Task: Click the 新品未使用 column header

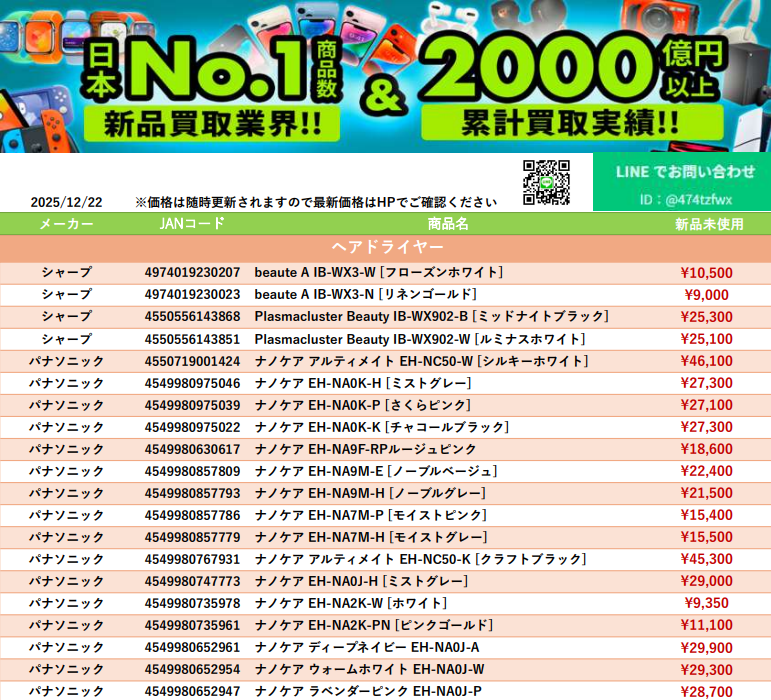Action: click(709, 224)
